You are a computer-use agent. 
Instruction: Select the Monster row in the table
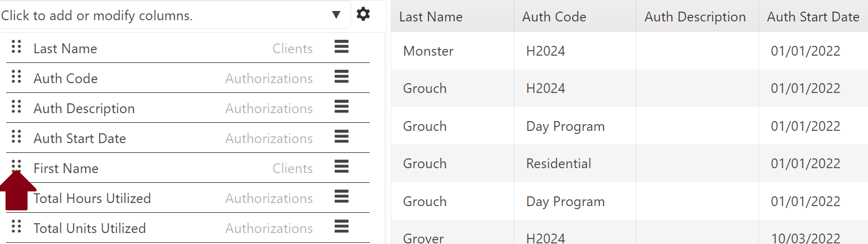[629, 51]
